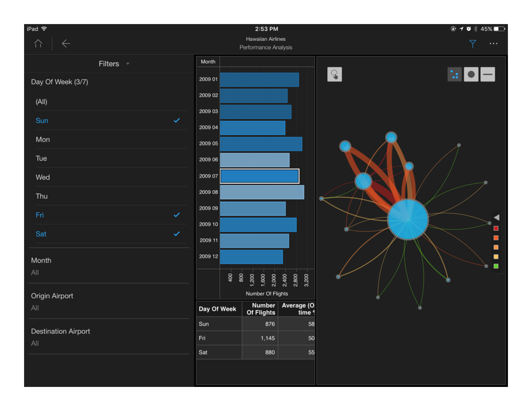Toggle the node circle display icon

tap(471, 75)
